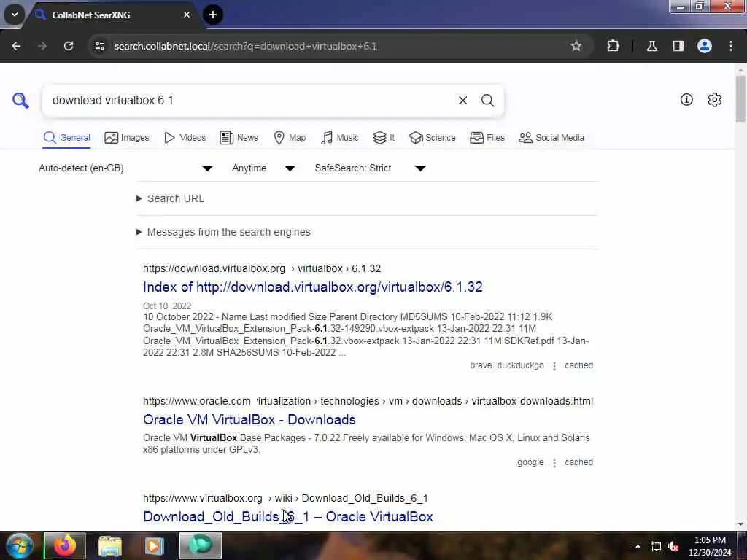This screenshot has height=560, width=747.
Task: Launch Firefox from taskbar
Action: pyautogui.click(x=65, y=545)
